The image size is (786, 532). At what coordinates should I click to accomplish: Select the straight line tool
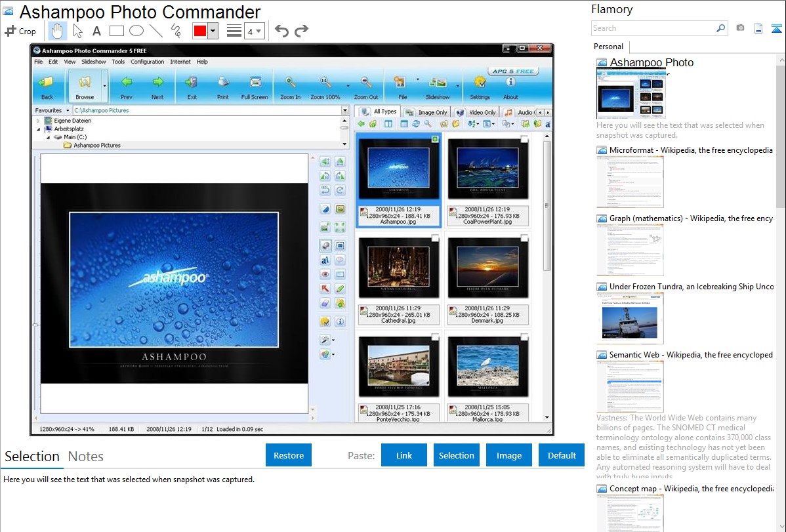coord(156,31)
